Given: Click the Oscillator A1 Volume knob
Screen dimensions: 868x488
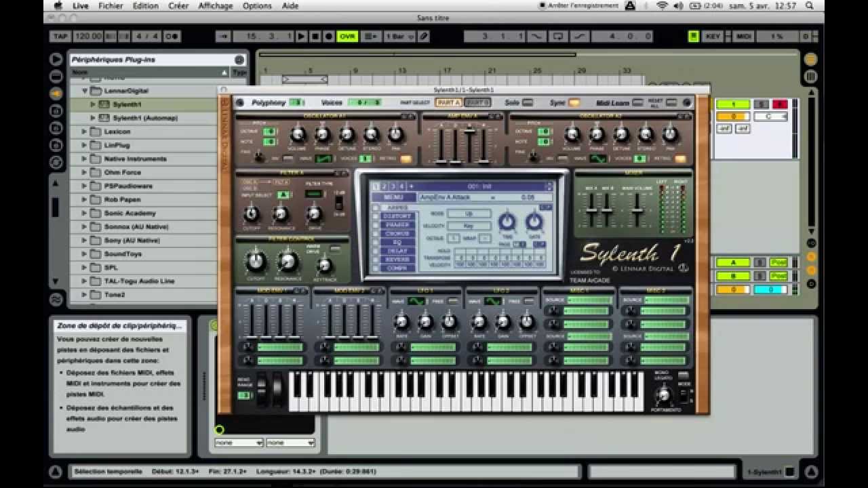Looking at the screenshot, I should (297, 134).
